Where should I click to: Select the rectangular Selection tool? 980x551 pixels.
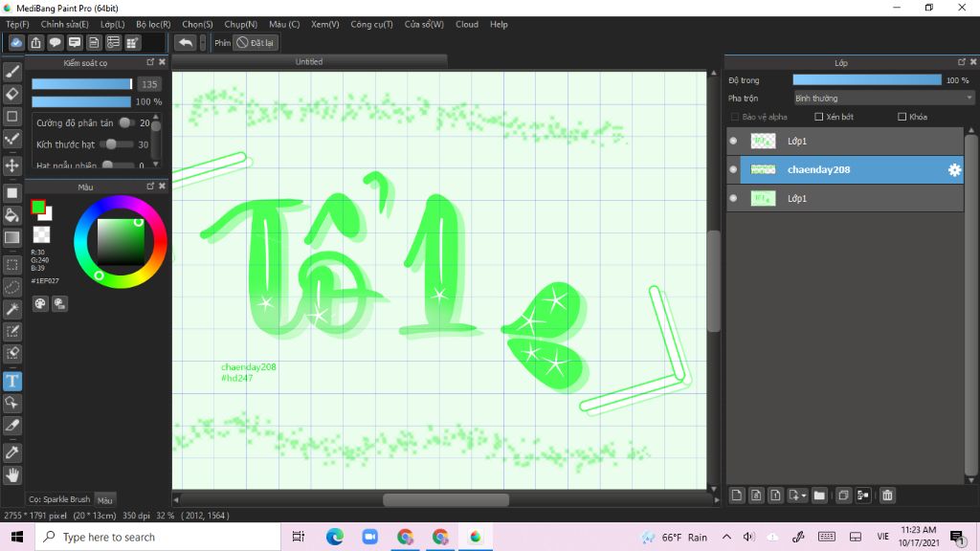(11, 265)
